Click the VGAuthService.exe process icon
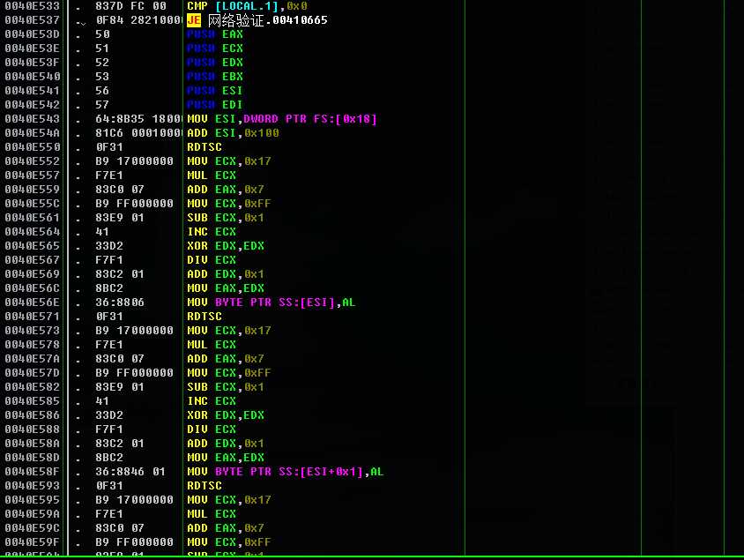744x560 pixels. 597,233
